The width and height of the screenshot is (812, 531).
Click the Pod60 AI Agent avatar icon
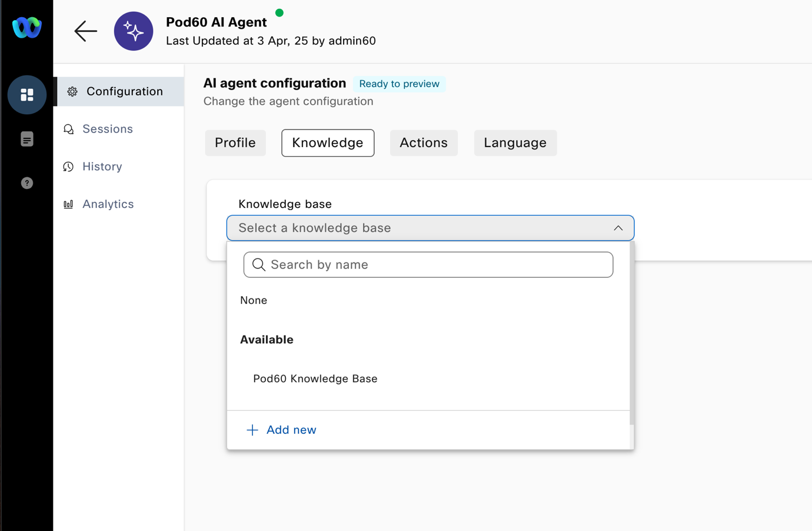(134, 31)
